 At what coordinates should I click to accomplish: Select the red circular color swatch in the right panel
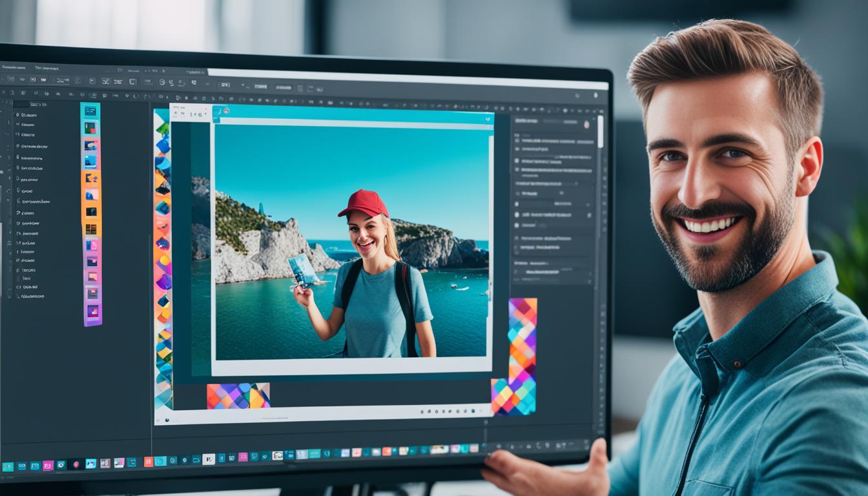[x=587, y=125]
